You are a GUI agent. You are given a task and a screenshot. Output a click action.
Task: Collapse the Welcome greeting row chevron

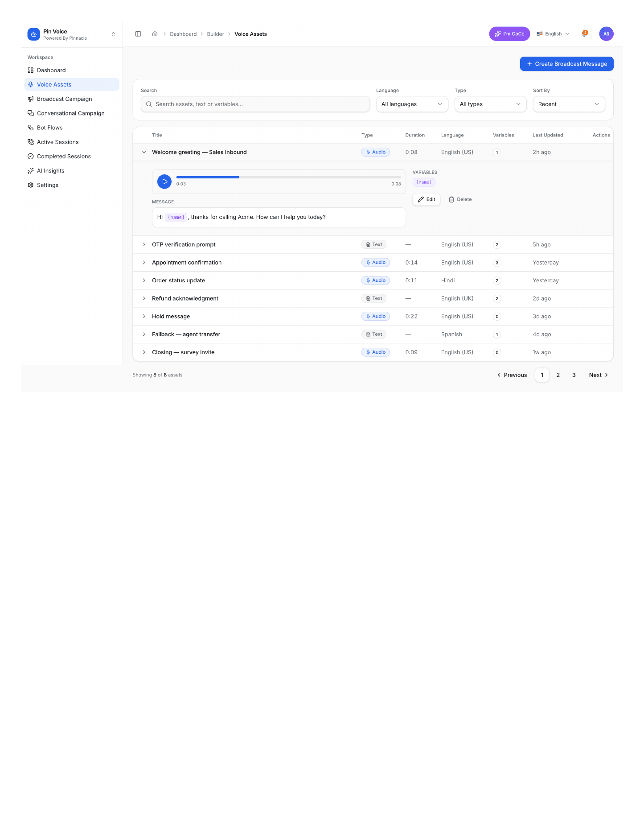click(144, 152)
